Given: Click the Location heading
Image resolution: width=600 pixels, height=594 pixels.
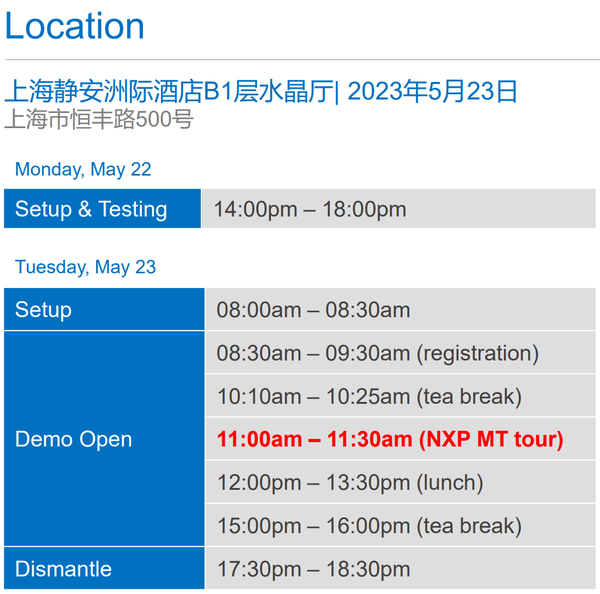Looking at the screenshot, I should 75,26.
